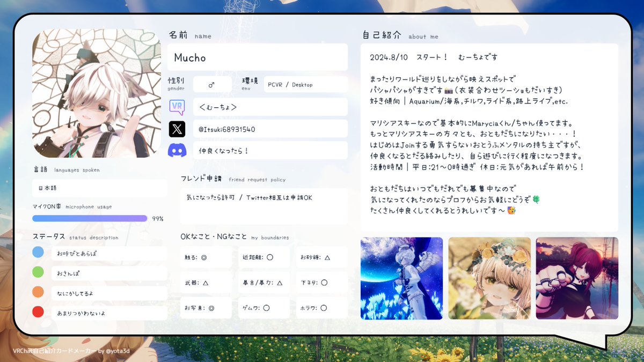The height and width of the screenshot is (362, 644).
Task: Open the X (Twitter) profile icon
Action: (x=178, y=128)
